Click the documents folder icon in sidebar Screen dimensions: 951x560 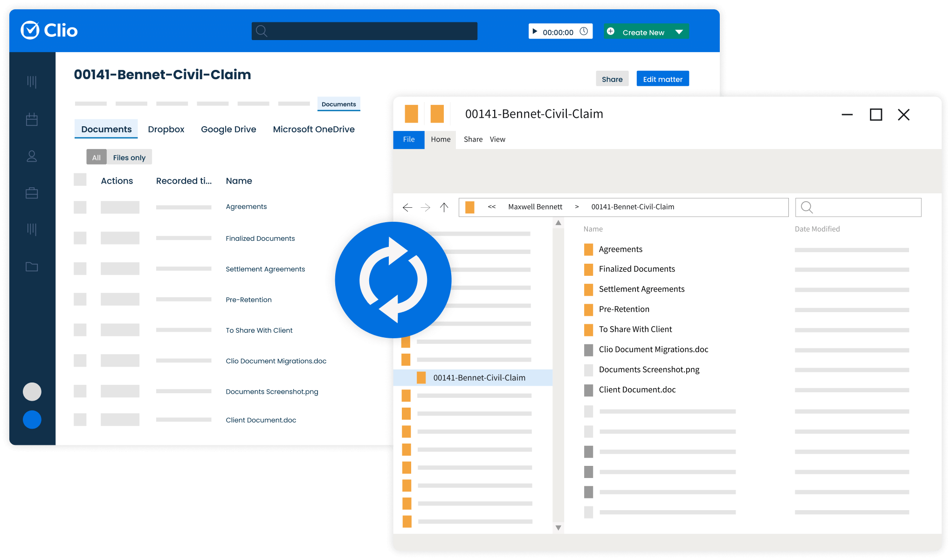point(32,267)
